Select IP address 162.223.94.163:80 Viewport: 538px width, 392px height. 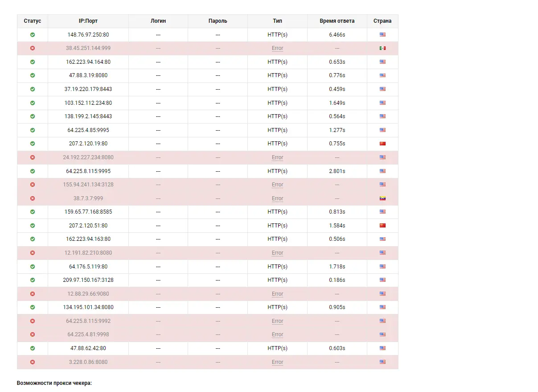pos(88,239)
